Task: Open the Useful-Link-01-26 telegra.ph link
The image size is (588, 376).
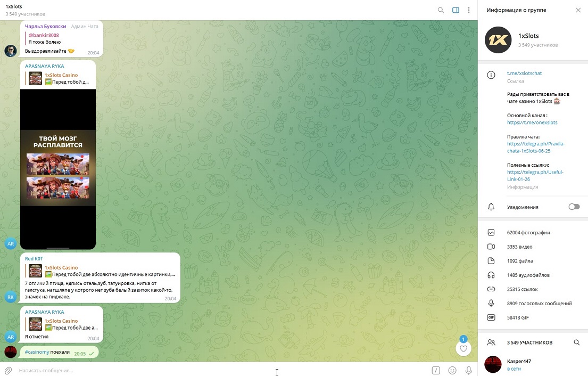Action: pos(535,176)
